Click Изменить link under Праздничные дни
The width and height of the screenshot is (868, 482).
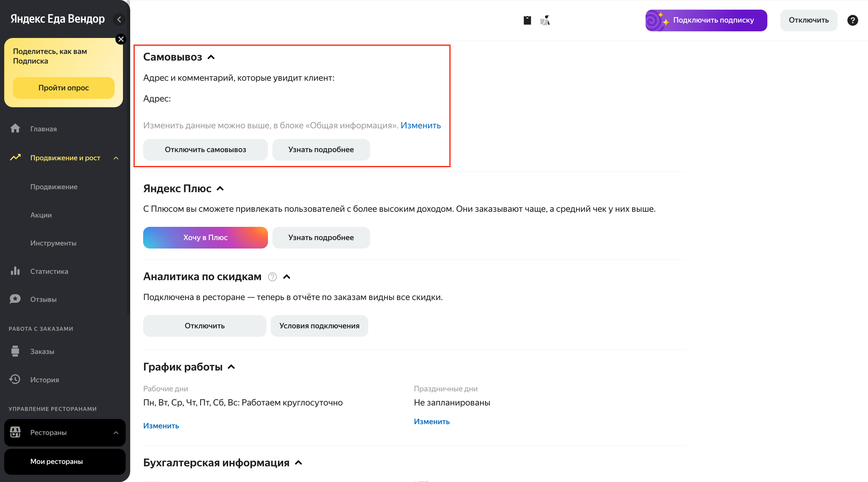click(x=432, y=421)
